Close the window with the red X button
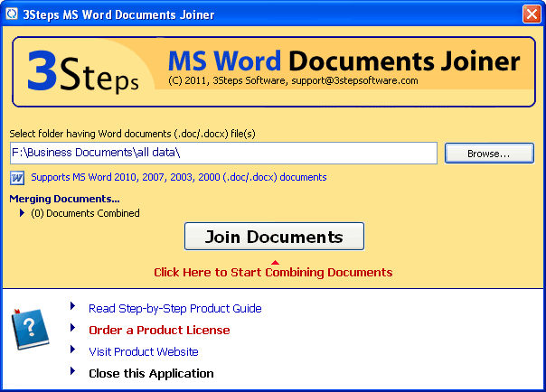Screen dimensions: 546x392 532,13
